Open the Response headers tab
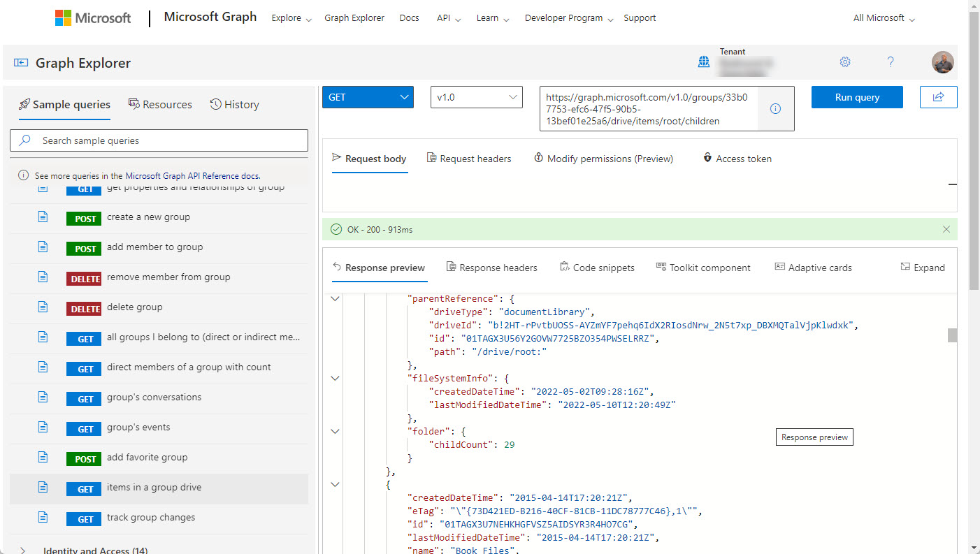Screen dimensions: 980x554 491,268
